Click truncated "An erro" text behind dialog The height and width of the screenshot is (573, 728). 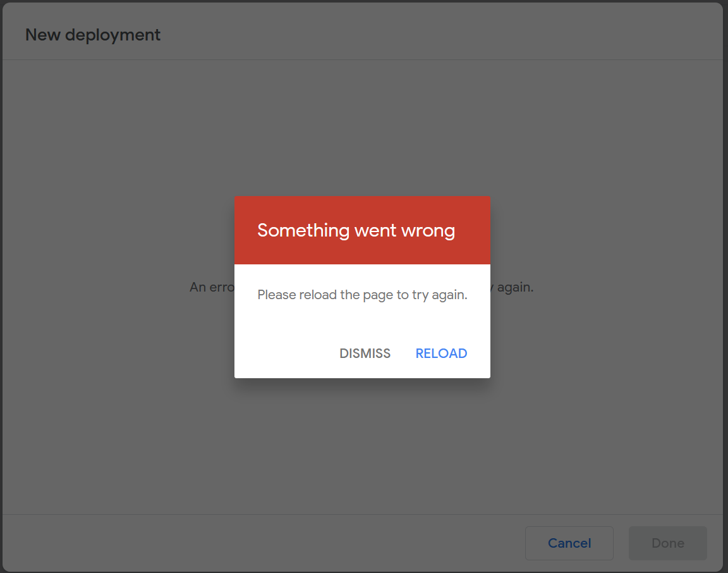(212, 287)
